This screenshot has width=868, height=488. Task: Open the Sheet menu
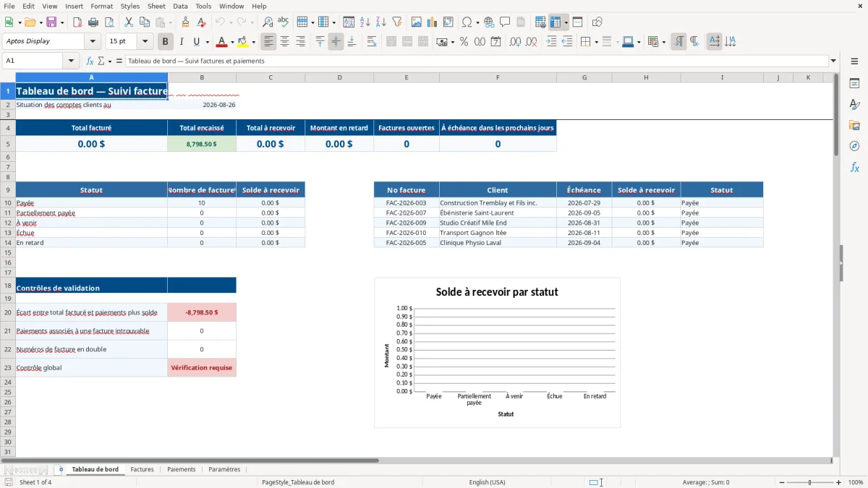[156, 6]
